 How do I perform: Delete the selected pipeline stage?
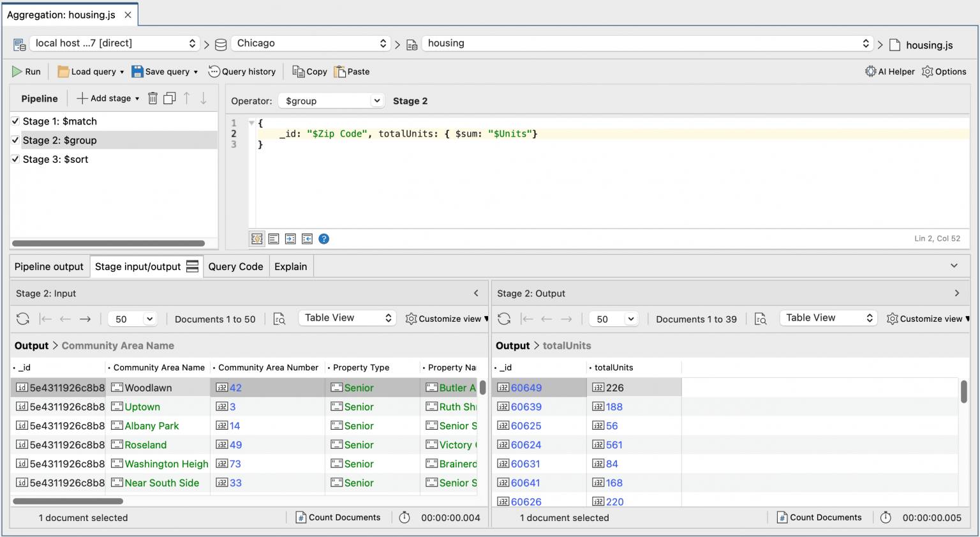point(152,98)
